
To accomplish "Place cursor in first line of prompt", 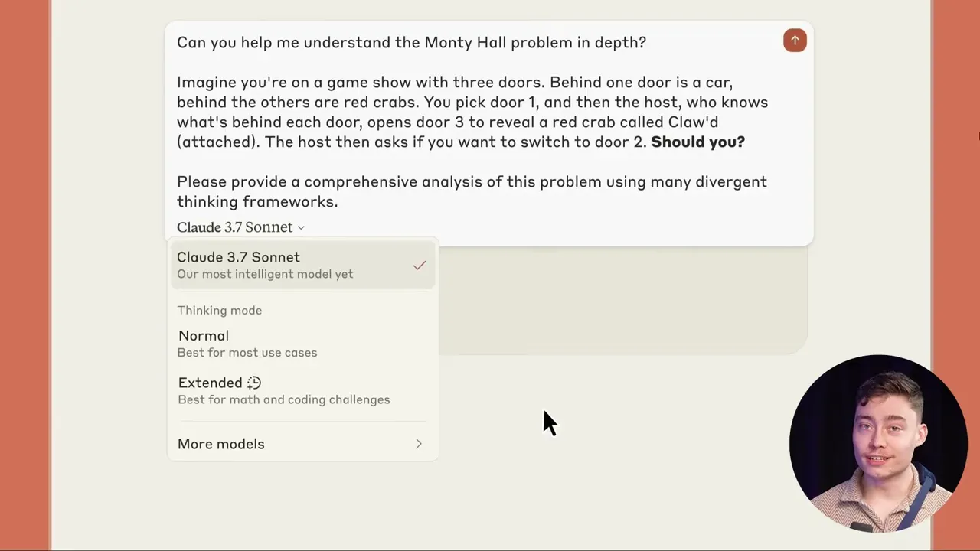I will pos(411,42).
